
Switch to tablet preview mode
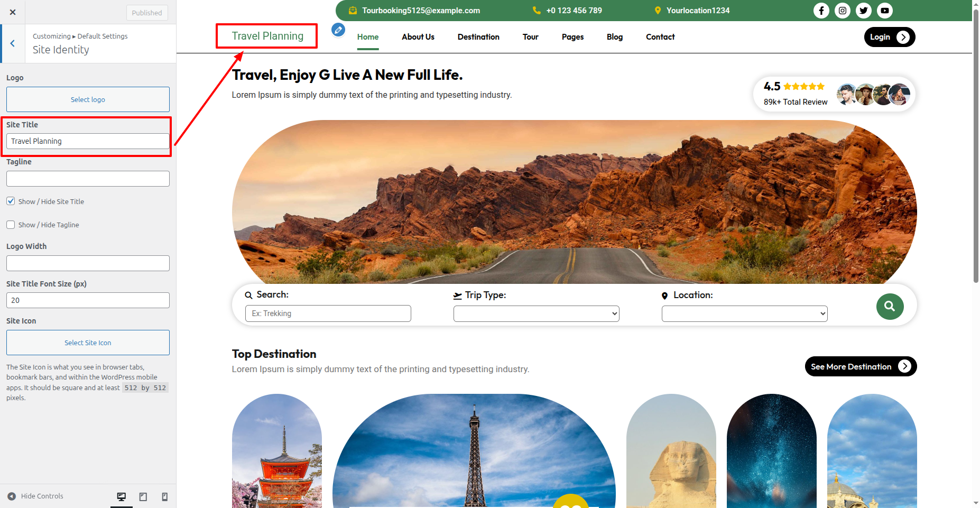tap(143, 496)
